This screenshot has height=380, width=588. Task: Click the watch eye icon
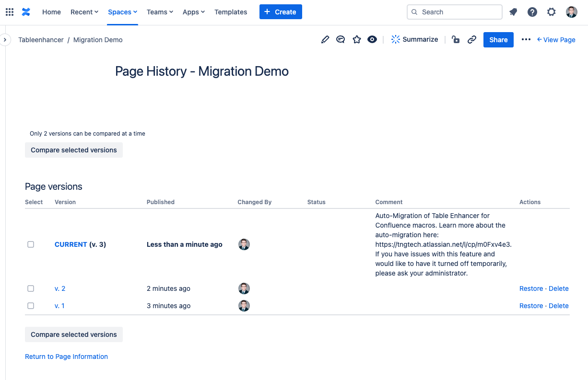point(372,40)
